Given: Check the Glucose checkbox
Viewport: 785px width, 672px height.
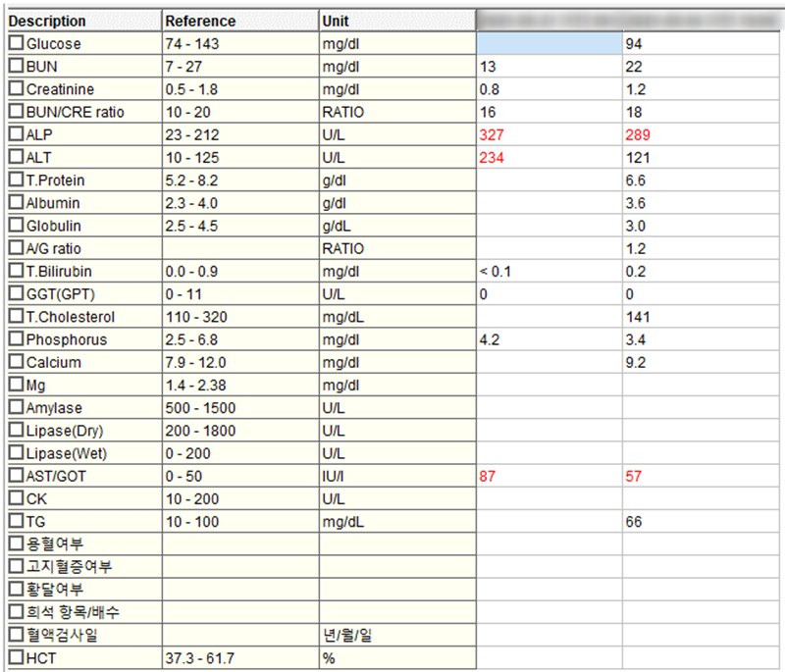Looking at the screenshot, I should (x=16, y=44).
